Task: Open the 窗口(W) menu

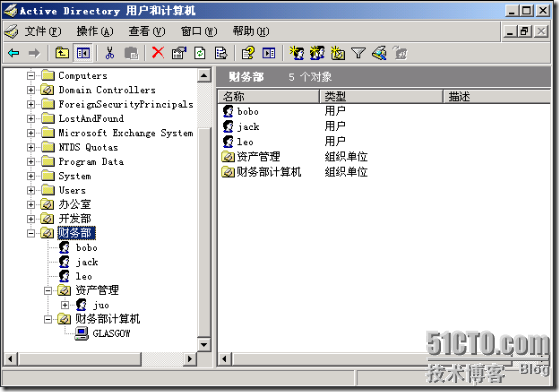Action: point(199,32)
